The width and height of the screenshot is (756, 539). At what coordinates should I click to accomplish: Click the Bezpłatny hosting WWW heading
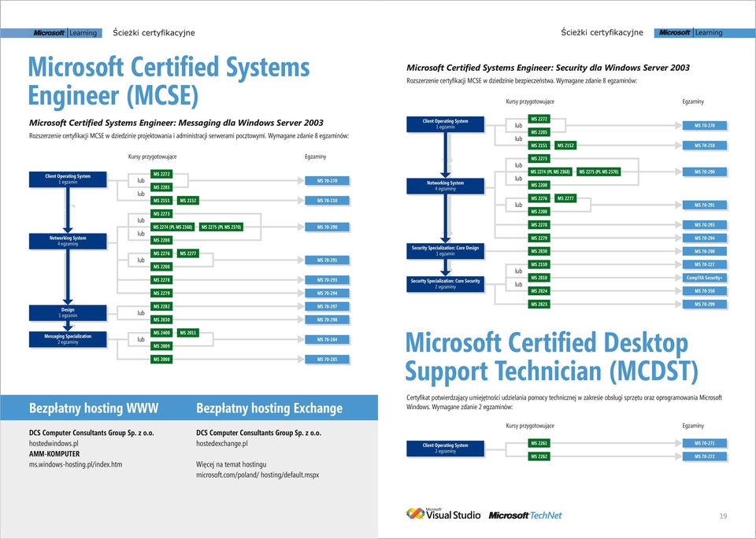tap(94, 408)
